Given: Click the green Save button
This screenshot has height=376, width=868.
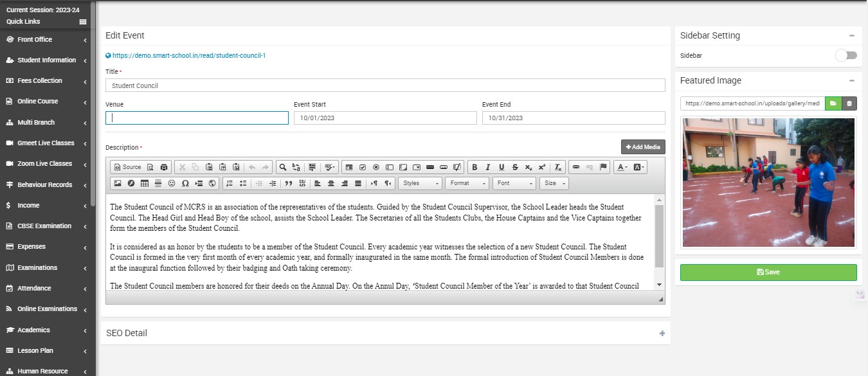Looking at the screenshot, I should pos(768,272).
